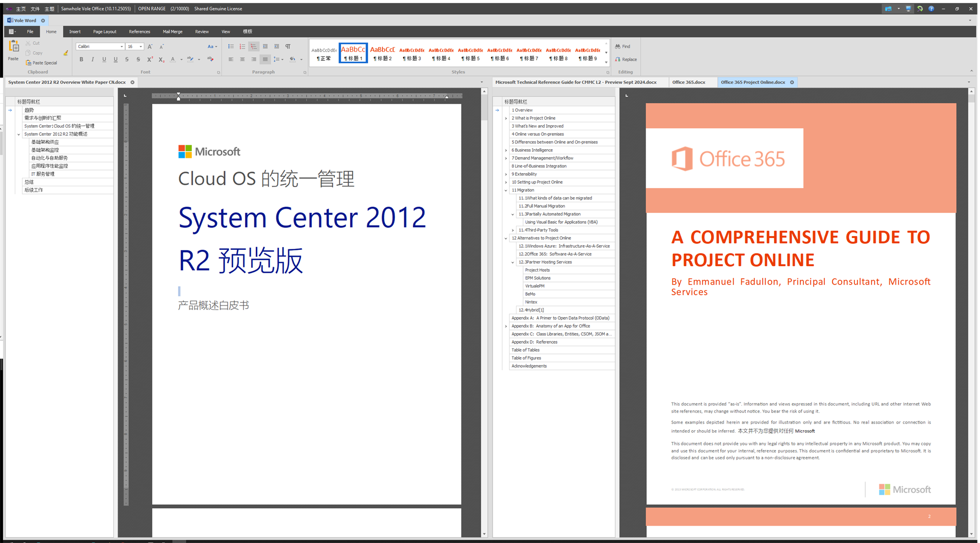980x543 pixels.
Task: Apply superscript formatting
Action: (150, 60)
